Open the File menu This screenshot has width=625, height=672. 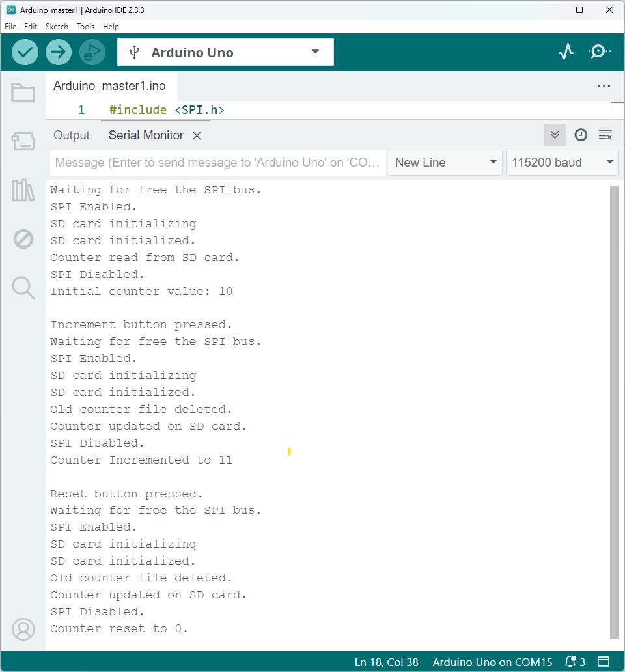[x=10, y=27]
